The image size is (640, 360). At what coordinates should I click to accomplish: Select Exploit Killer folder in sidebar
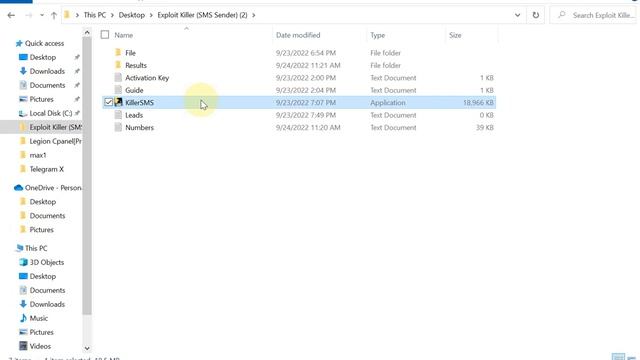pos(55,127)
